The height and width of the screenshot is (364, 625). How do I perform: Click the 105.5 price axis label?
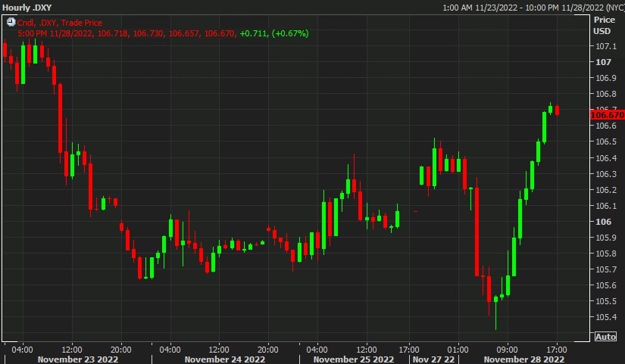click(x=605, y=301)
